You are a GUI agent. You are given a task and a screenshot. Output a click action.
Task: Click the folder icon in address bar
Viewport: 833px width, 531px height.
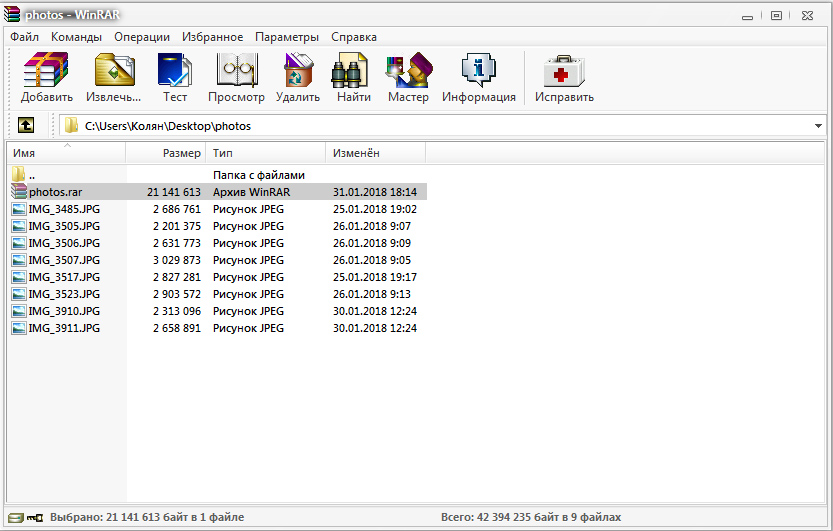[71, 126]
